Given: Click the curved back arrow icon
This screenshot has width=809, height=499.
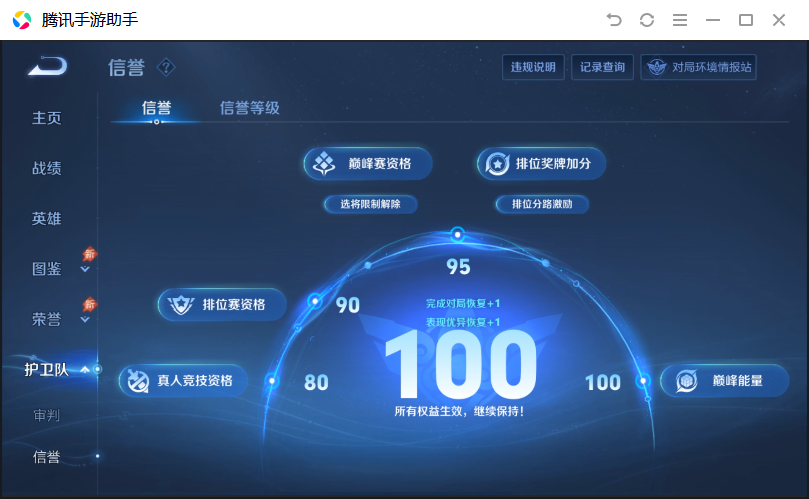Looking at the screenshot, I should (x=48, y=66).
